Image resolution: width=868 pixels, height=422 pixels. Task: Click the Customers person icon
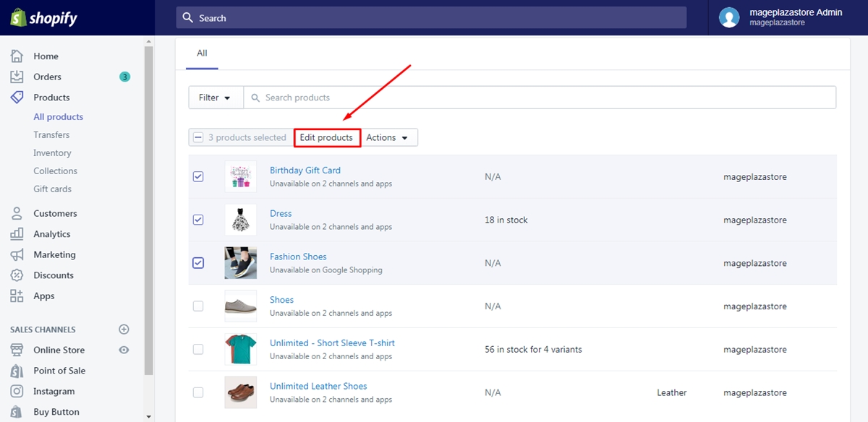click(17, 213)
